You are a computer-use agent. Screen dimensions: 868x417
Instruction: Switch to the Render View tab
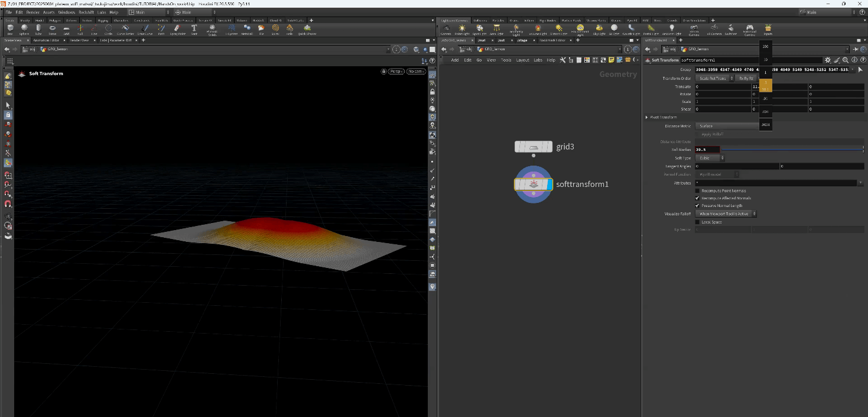[79, 40]
